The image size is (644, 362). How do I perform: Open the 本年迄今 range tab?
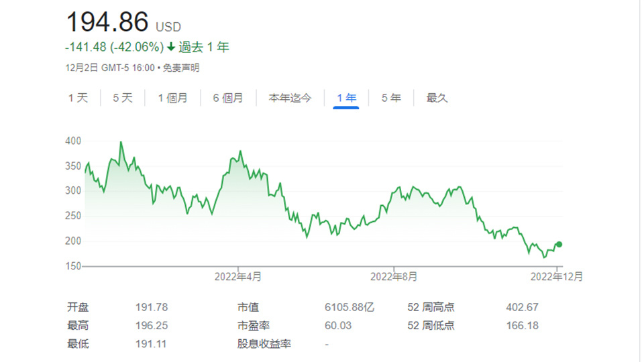pyautogui.click(x=290, y=98)
